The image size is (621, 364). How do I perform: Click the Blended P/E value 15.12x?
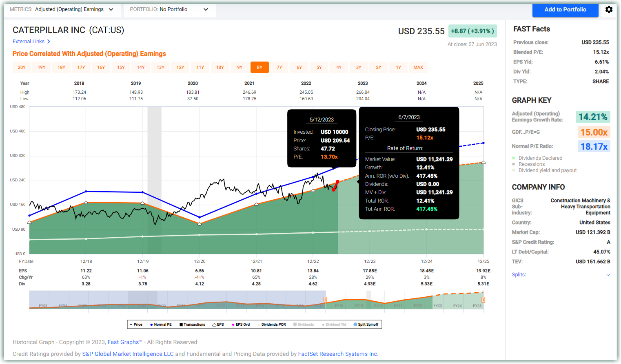pos(601,52)
